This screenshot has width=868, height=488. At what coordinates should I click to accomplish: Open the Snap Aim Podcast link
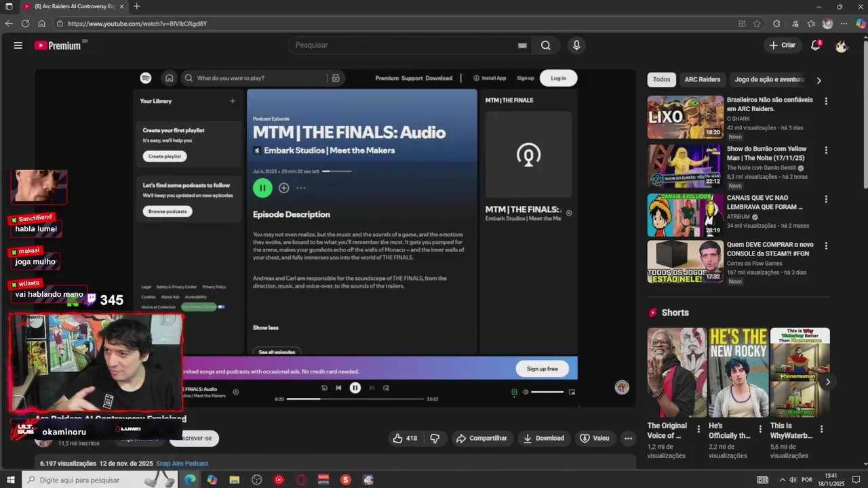[x=182, y=464]
